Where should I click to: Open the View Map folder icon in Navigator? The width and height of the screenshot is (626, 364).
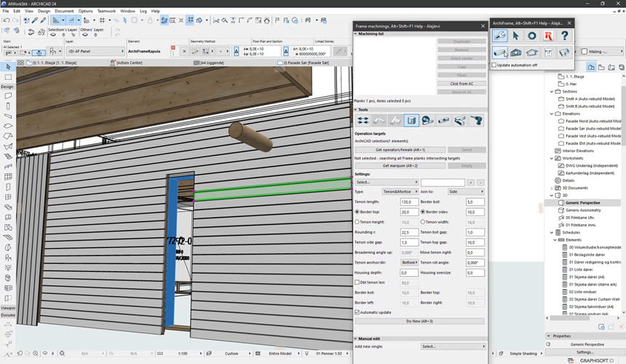click(x=601, y=68)
